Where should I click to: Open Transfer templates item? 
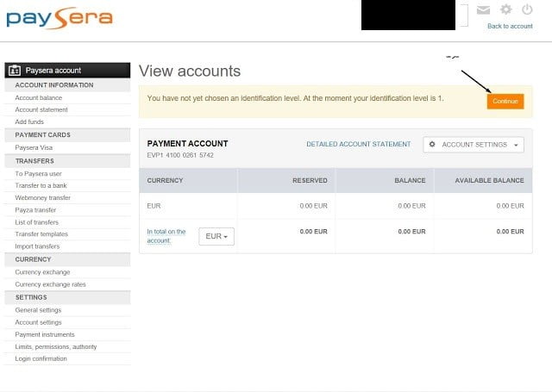click(x=41, y=233)
